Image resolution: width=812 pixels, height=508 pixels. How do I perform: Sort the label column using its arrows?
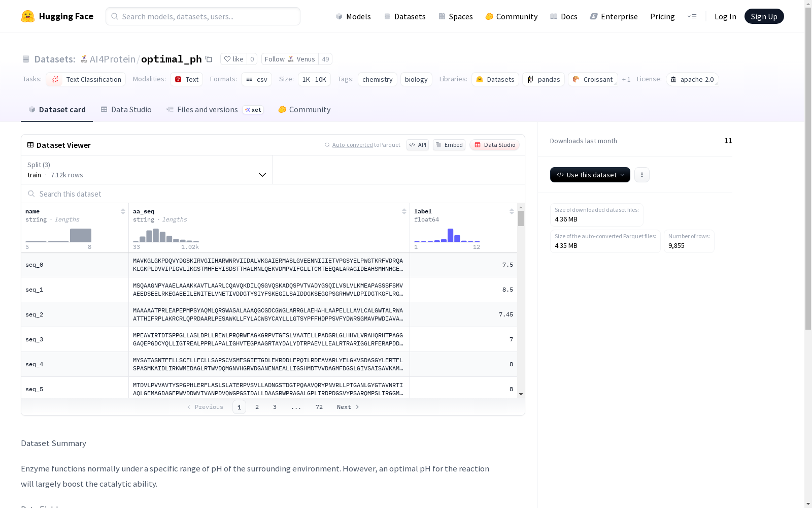(x=512, y=211)
